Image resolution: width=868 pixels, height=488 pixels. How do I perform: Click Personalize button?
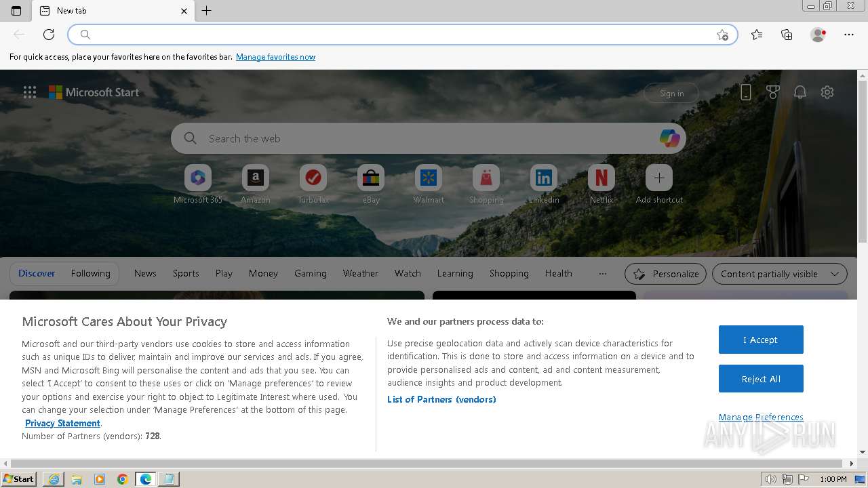pos(665,274)
